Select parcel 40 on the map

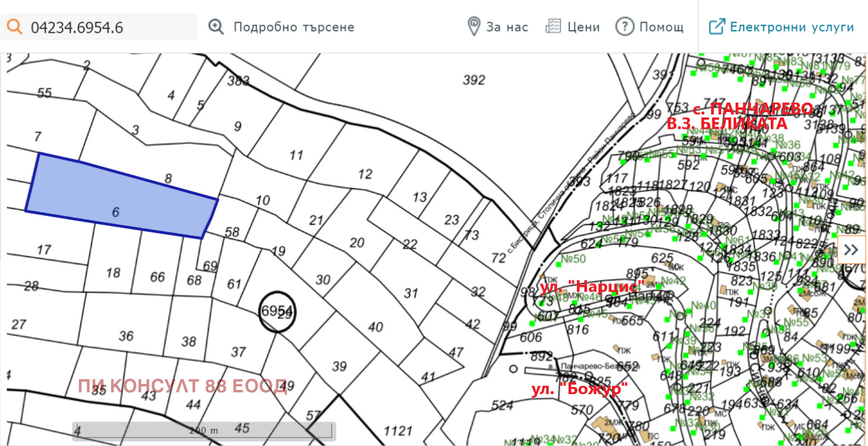[x=375, y=327]
